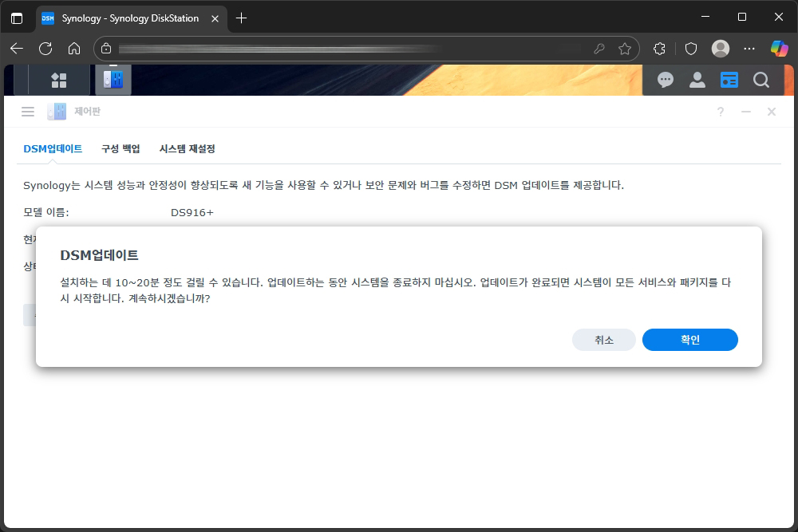Screen dimensions: 798x532
Task: Refresh the browser page
Action: point(45,49)
